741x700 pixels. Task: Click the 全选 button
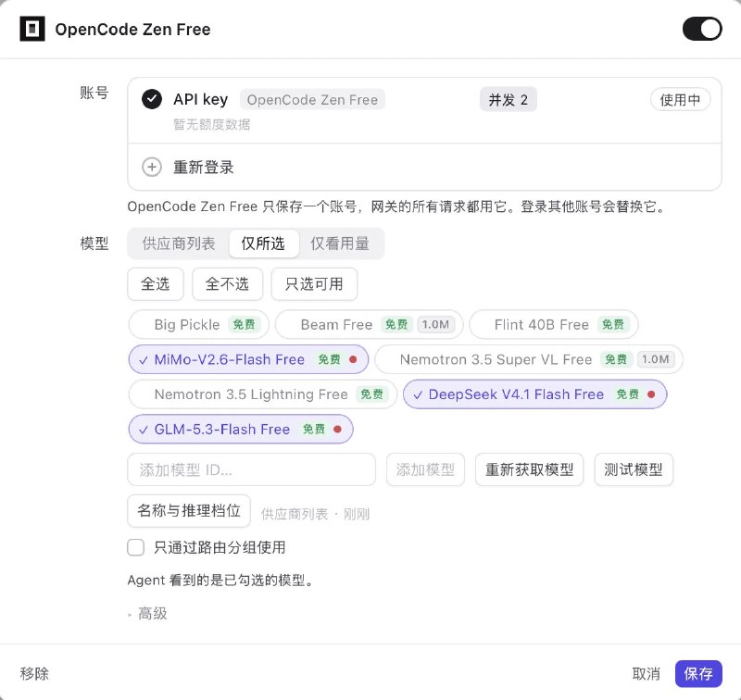[156, 284]
